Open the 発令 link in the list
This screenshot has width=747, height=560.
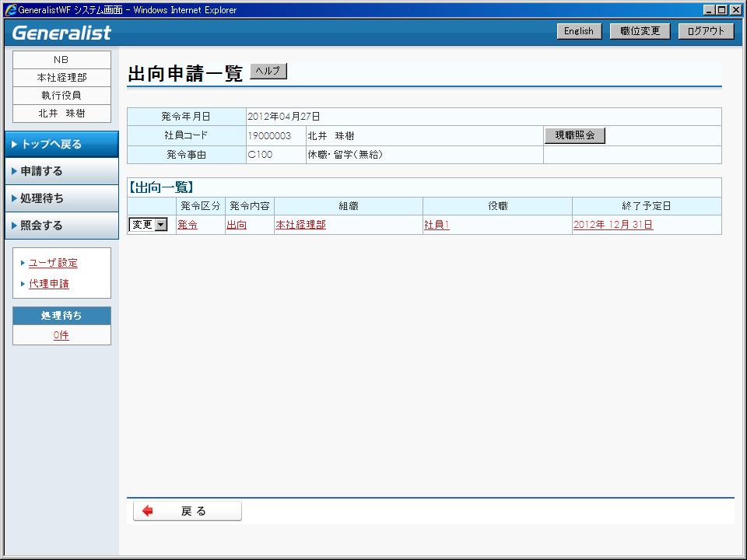click(188, 225)
